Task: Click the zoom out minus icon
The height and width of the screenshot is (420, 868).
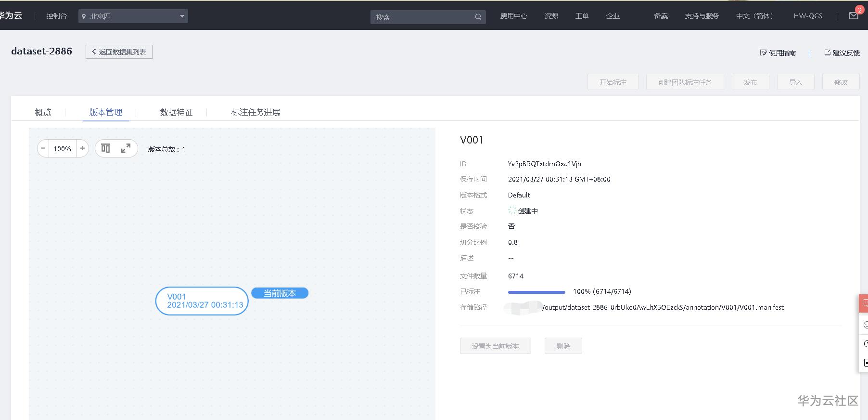Action: click(43, 148)
